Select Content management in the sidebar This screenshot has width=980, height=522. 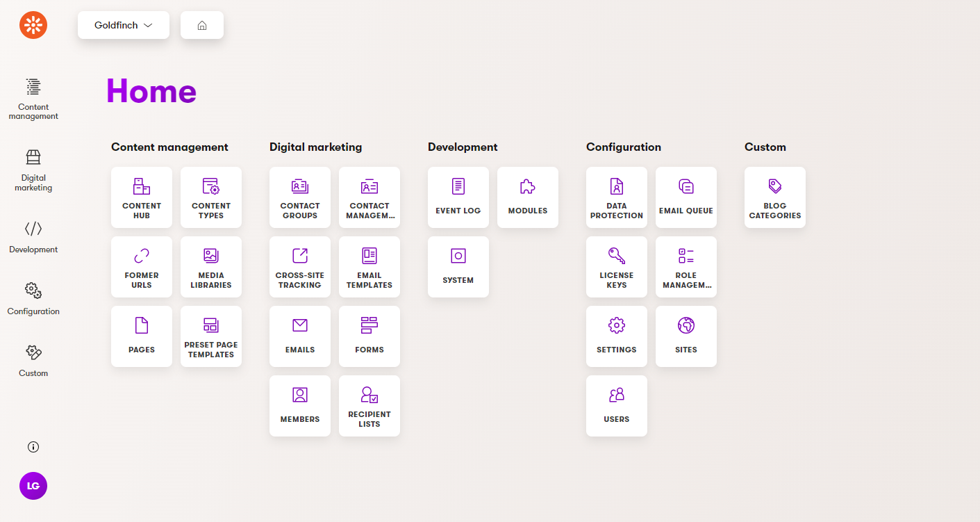tap(33, 99)
